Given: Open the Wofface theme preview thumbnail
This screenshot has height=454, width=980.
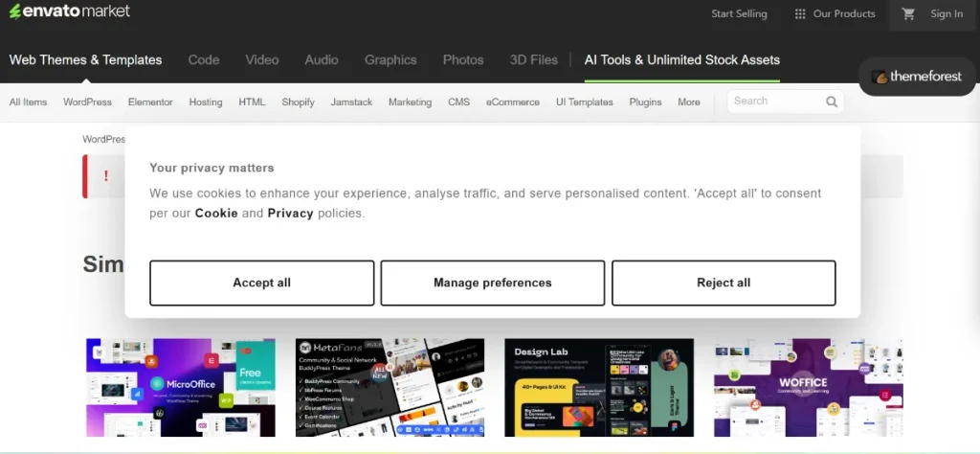Looking at the screenshot, I should (808, 387).
